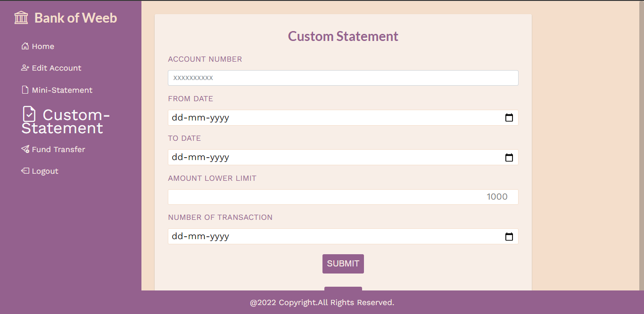Open the From Date calendar icon
Screen dimensions: 644x314
click(x=509, y=118)
